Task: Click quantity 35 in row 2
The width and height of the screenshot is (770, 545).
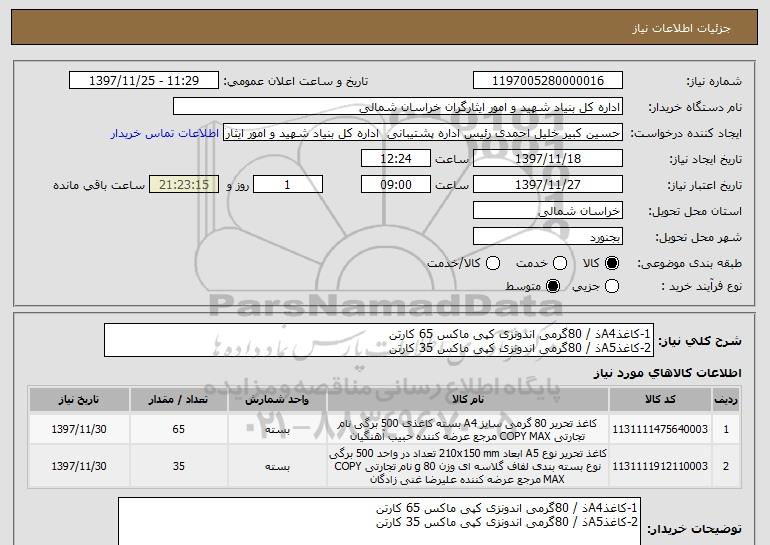Action: coord(178,466)
